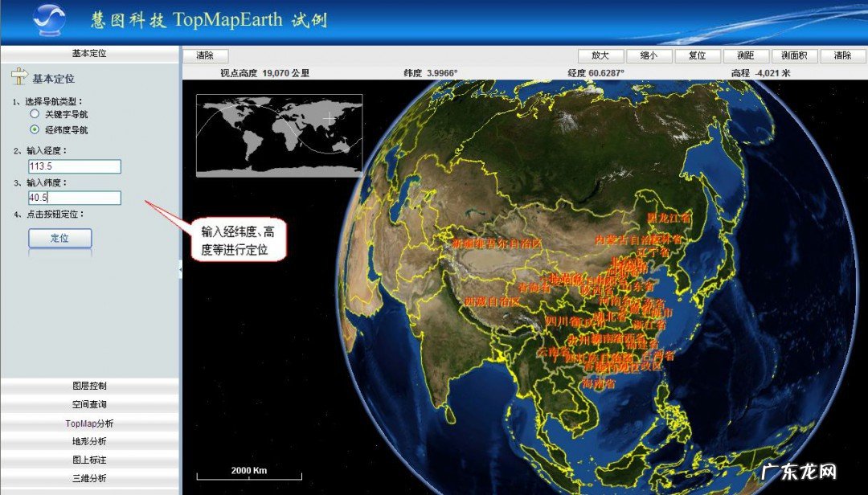Expand the 图上标注 accordion section
The height and width of the screenshot is (495, 868).
coord(90,460)
